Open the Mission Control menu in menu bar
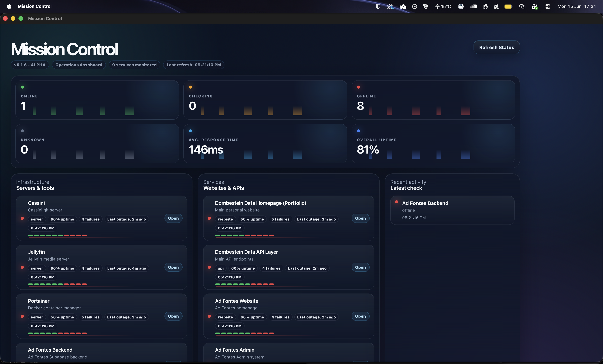This screenshot has height=364, width=603. [x=35, y=6]
